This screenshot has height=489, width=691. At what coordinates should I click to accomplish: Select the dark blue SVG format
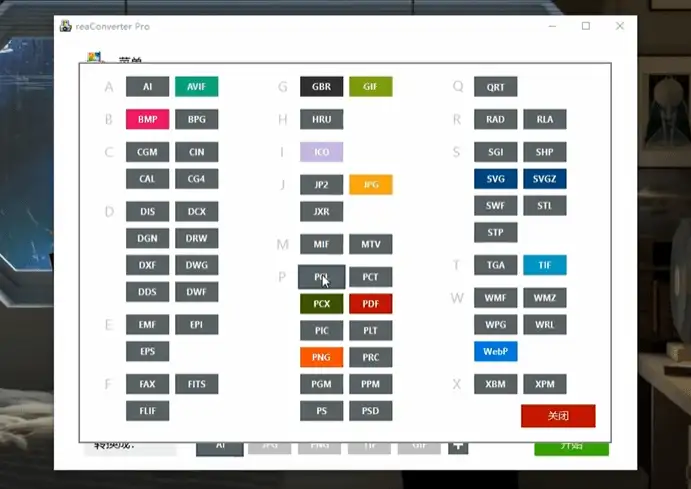pyautogui.click(x=495, y=179)
